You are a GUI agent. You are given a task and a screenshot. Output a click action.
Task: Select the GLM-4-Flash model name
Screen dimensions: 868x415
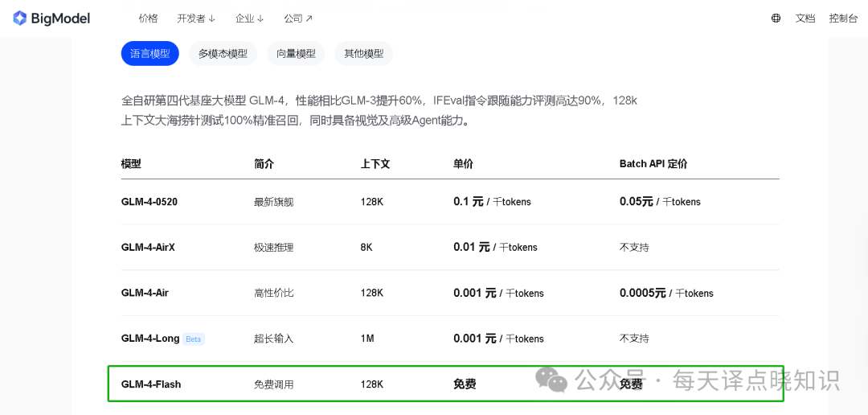pyautogui.click(x=151, y=384)
